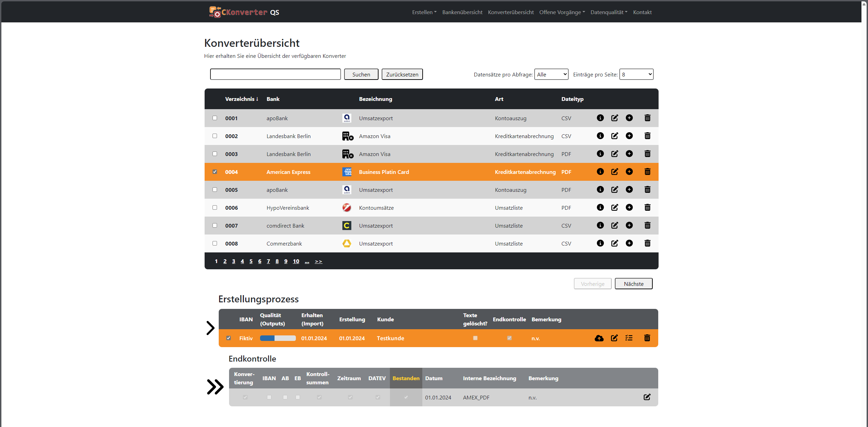Open Kontakt page from navbar
Screen dimensions: 868x427
642,12
